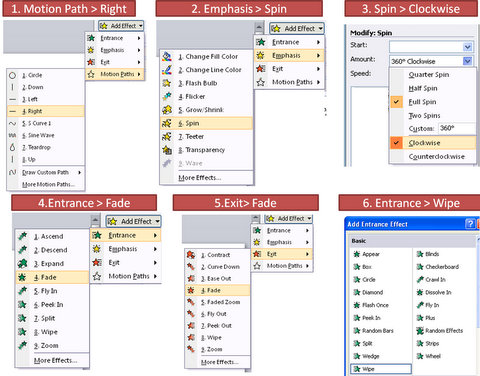Click the Grow/Shrink effect icon
Screen dimensions: 480x376
tap(167, 110)
